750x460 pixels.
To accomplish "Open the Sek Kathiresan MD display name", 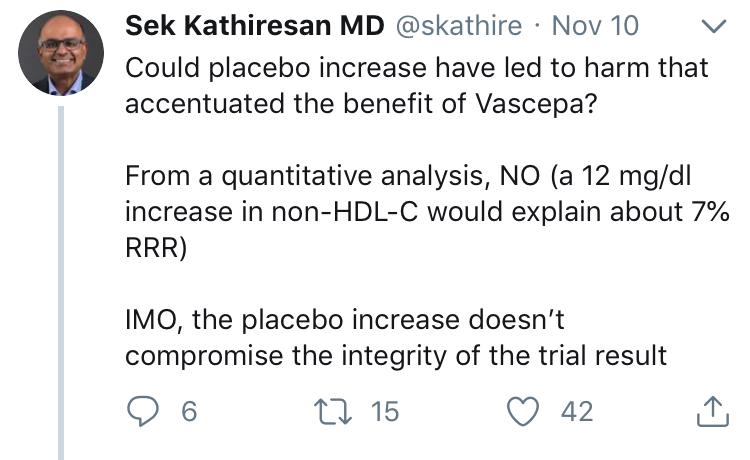I will click(254, 25).
